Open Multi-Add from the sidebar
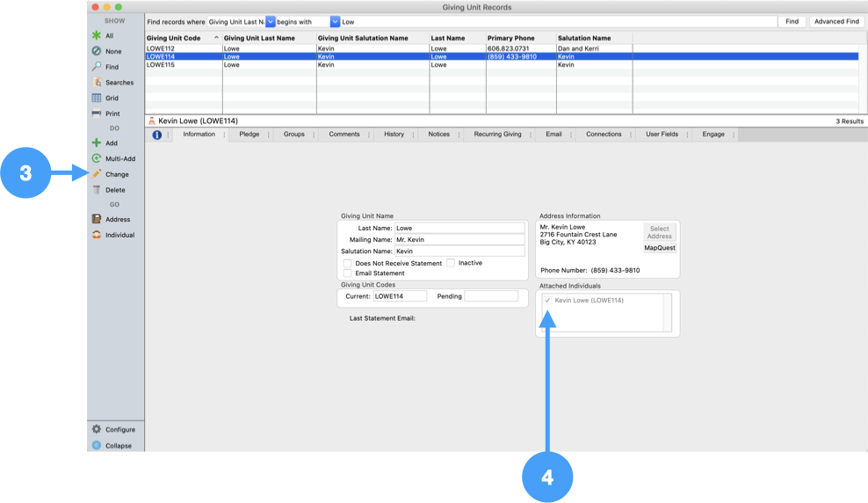 97,158
